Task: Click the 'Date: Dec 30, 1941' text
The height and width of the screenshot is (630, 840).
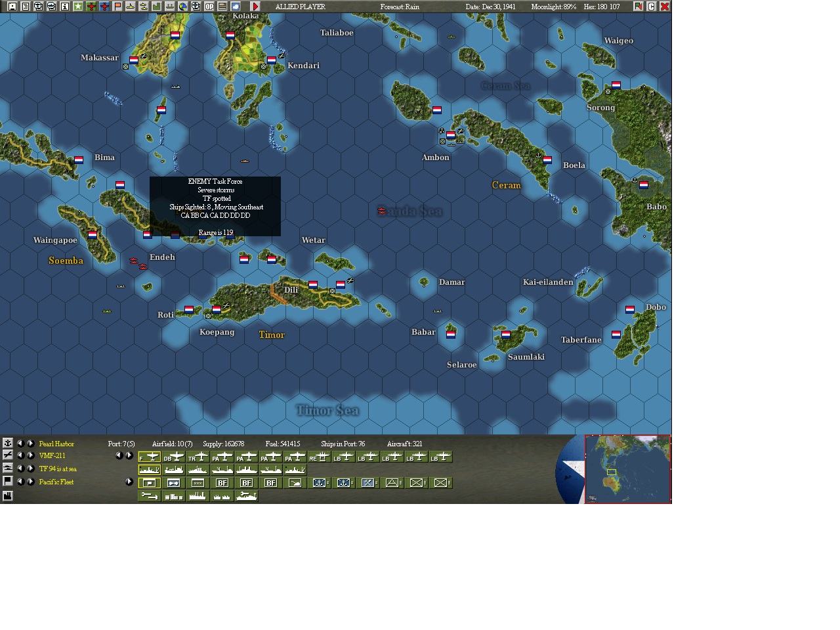Action: click(490, 7)
